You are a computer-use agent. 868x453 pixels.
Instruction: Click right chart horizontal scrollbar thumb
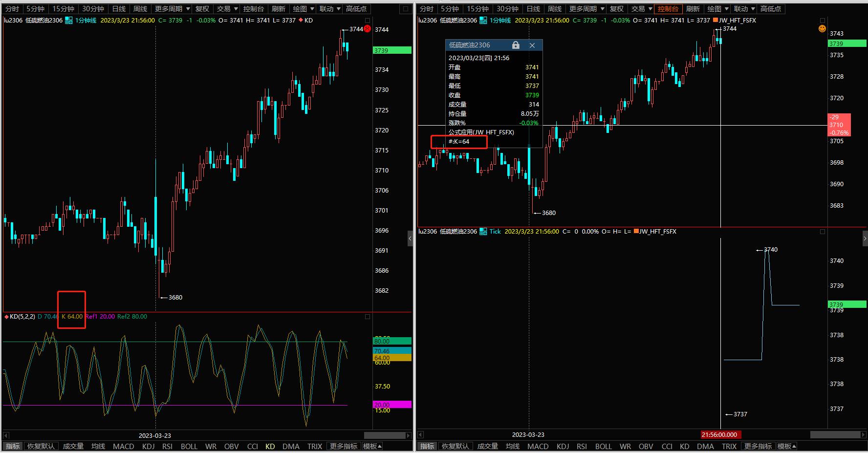tap(835, 435)
